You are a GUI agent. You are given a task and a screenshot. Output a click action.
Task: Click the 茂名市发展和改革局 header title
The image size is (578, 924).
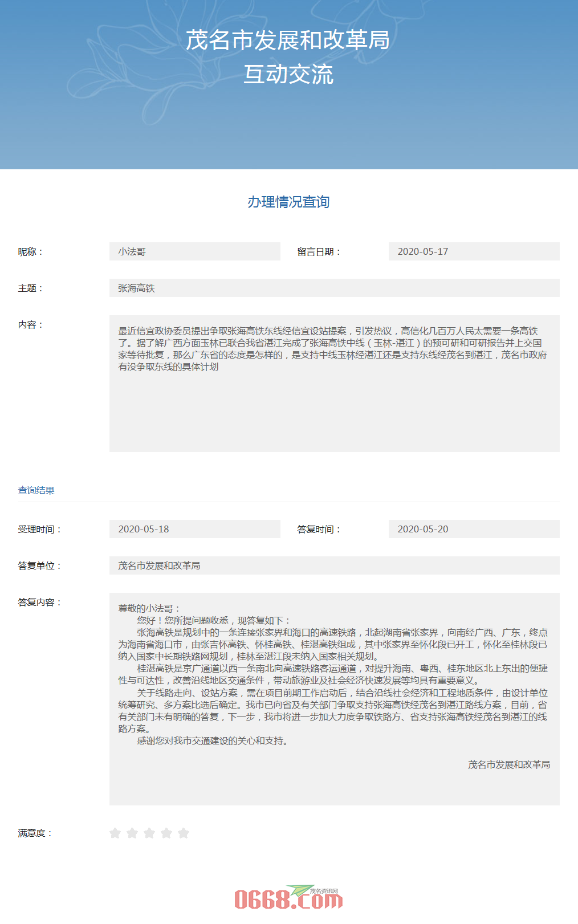coord(288,40)
